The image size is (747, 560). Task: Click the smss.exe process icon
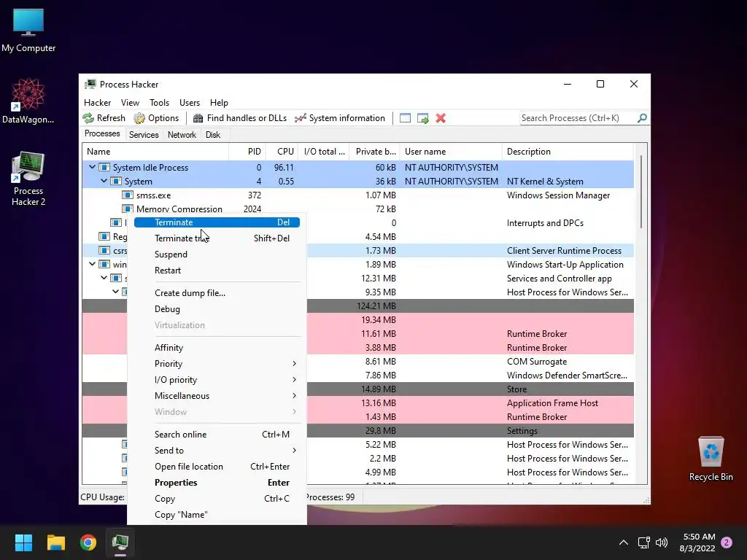[x=127, y=195]
